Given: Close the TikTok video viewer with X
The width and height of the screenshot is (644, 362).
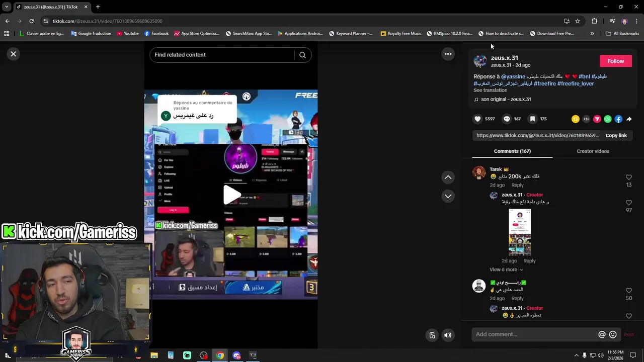Looking at the screenshot, I should (14, 54).
